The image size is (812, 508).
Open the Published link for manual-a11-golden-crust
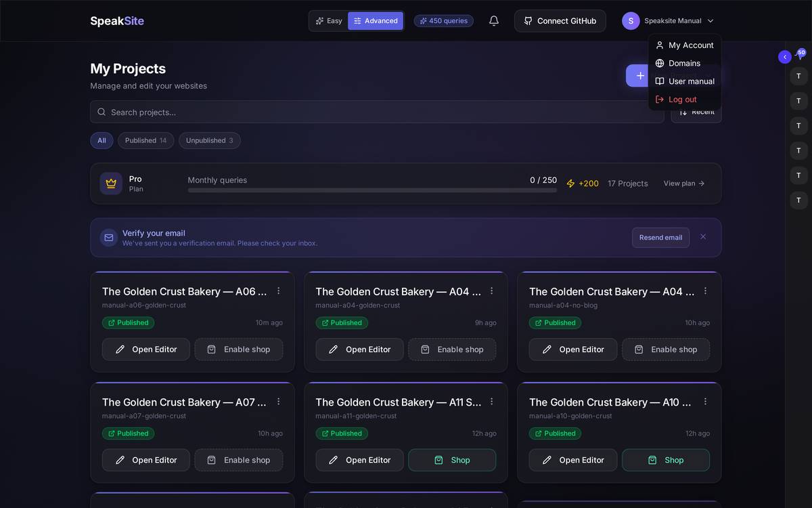pyautogui.click(x=342, y=433)
